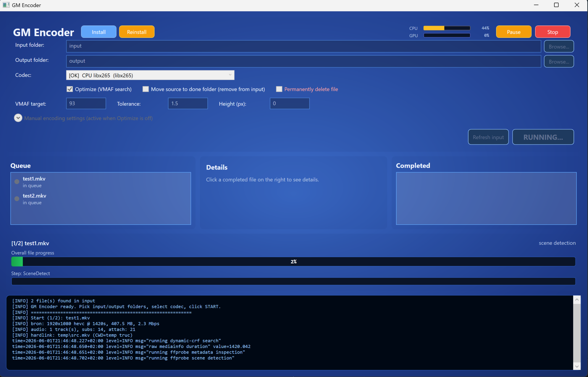Click the Reinstall button
588x377 pixels.
point(137,32)
